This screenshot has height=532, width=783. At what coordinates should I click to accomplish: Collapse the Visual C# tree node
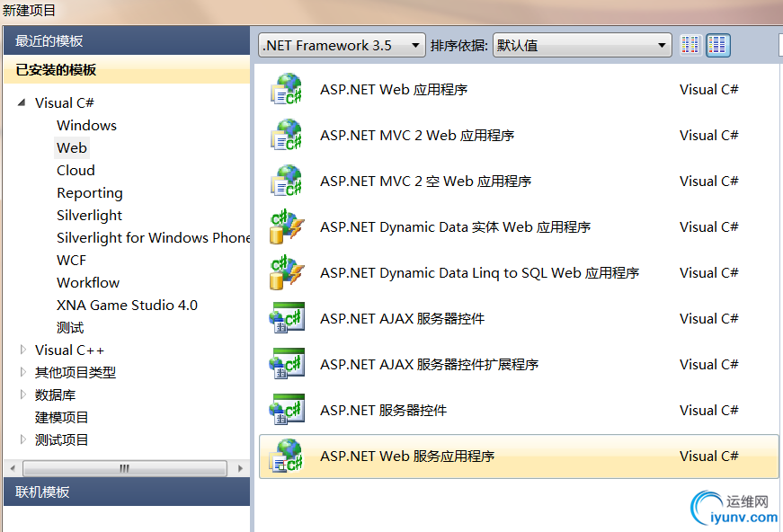[22, 102]
